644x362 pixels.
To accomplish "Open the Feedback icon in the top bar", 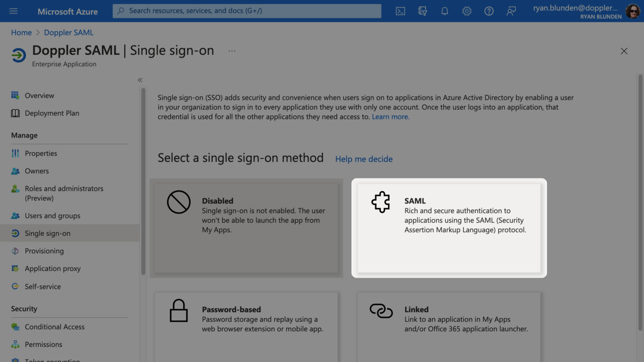I will point(511,11).
